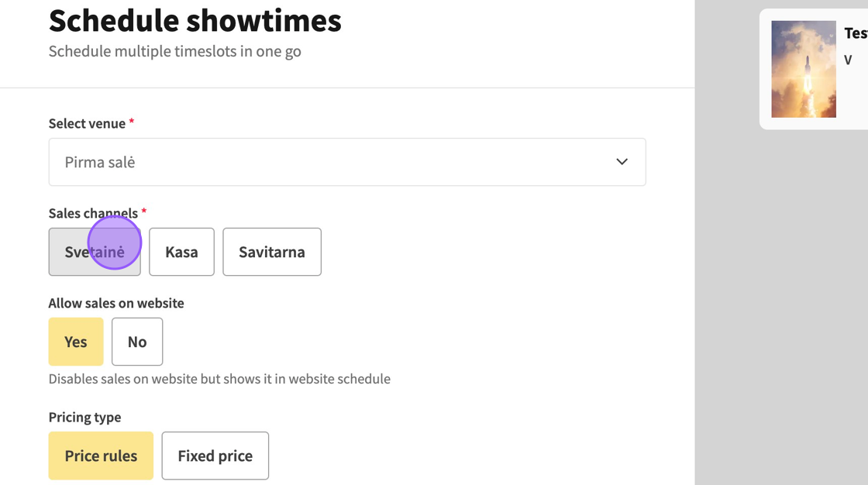The width and height of the screenshot is (868, 485).
Task: Open the Select venue dropdown
Action: pos(346,162)
